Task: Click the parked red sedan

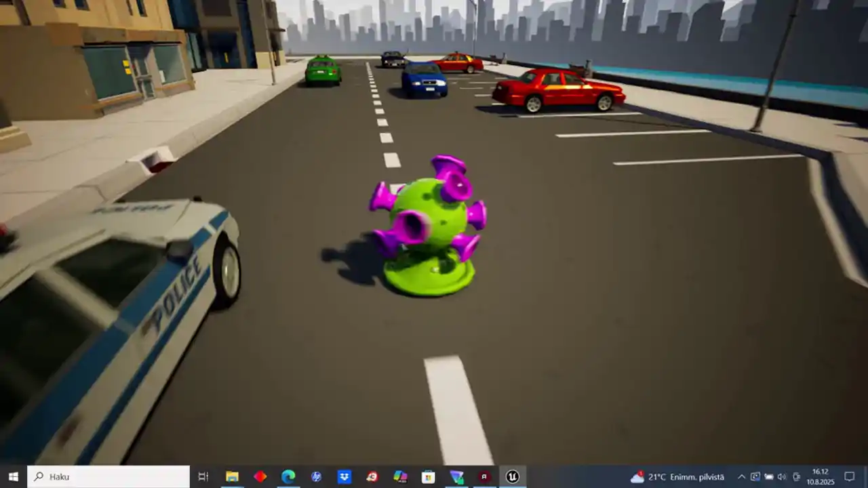Action: 557,90
